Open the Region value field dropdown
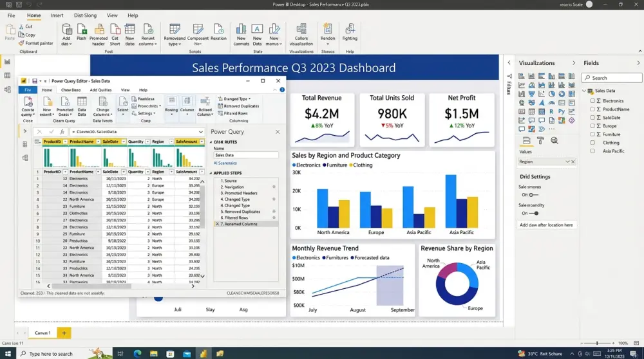644x359 pixels. [567, 161]
